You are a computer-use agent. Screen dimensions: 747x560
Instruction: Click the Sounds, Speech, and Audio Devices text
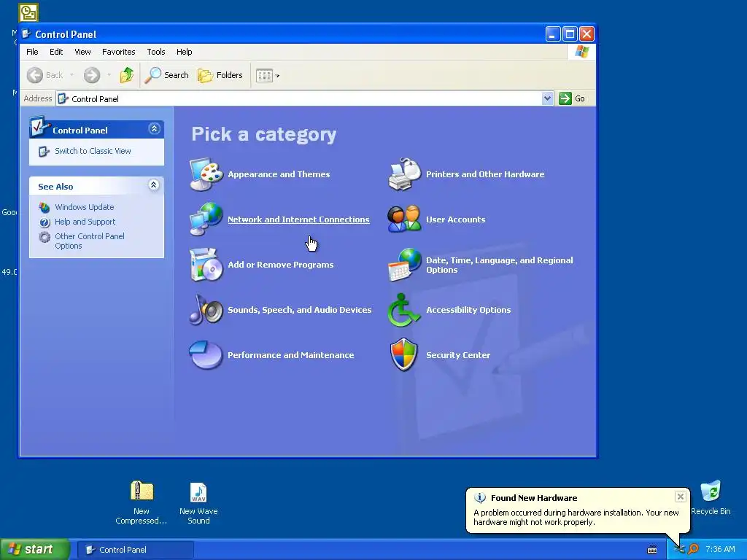300,310
